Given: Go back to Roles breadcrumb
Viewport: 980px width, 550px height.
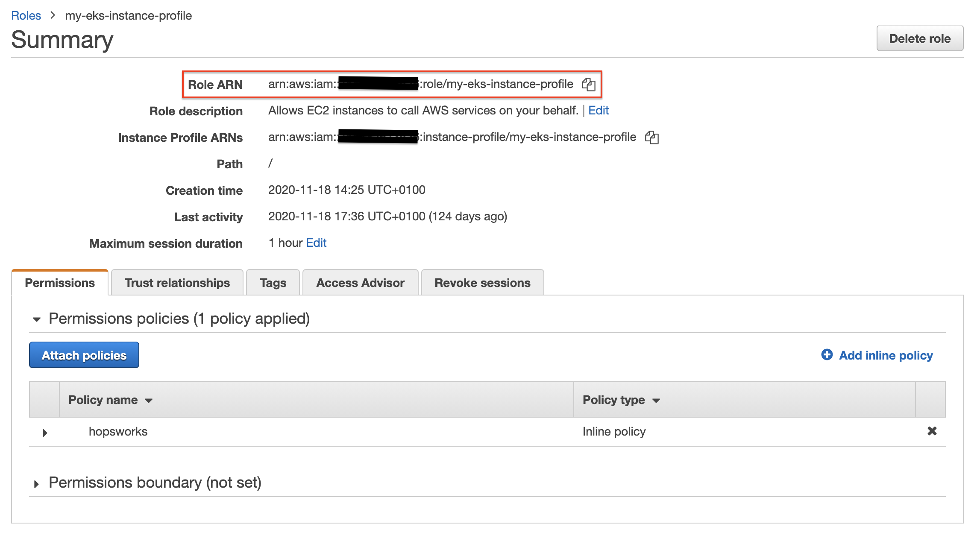Looking at the screenshot, I should click(26, 16).
